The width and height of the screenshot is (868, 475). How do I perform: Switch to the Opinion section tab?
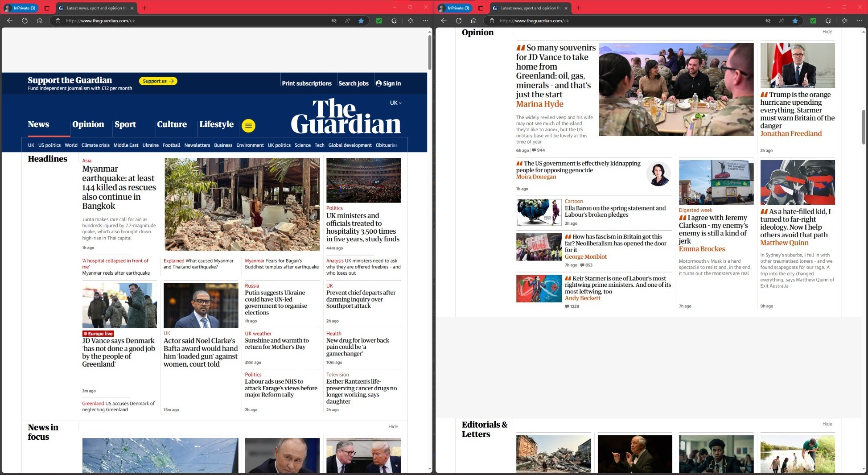(x=88, y=124)
